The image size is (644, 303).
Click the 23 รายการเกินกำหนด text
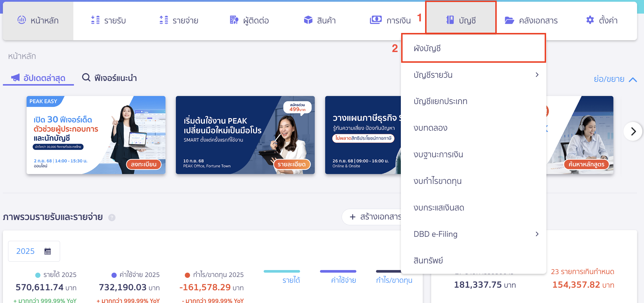[x=582, y=272]
